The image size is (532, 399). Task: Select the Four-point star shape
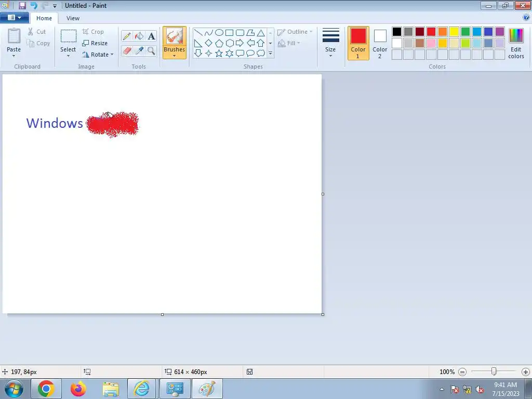point(209,54)
